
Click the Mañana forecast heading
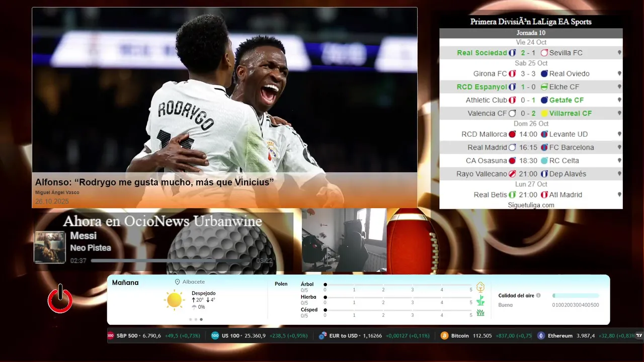click(x=125, y=283)
